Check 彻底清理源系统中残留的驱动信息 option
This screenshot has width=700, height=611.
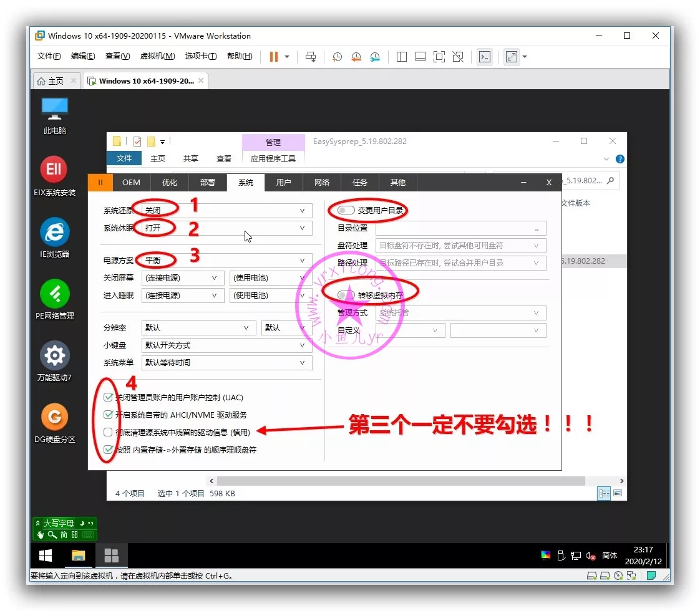[109, 432]
